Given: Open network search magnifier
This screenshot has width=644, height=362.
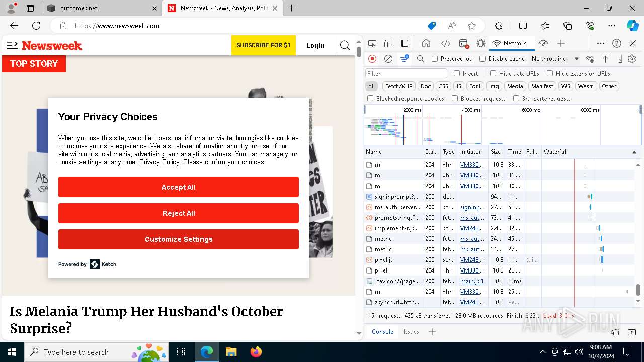Looking at the screenshot, I should (421, 59).
